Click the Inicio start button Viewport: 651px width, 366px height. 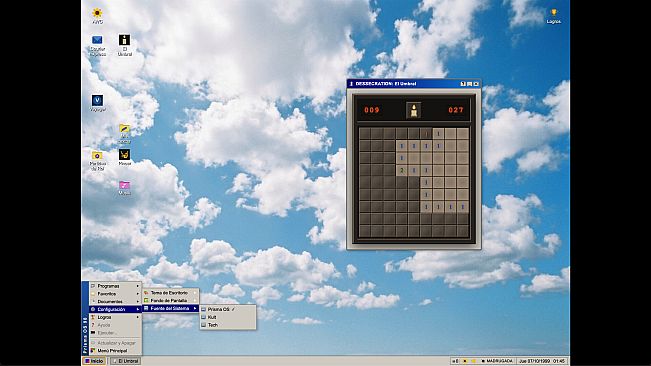[94, 361]
